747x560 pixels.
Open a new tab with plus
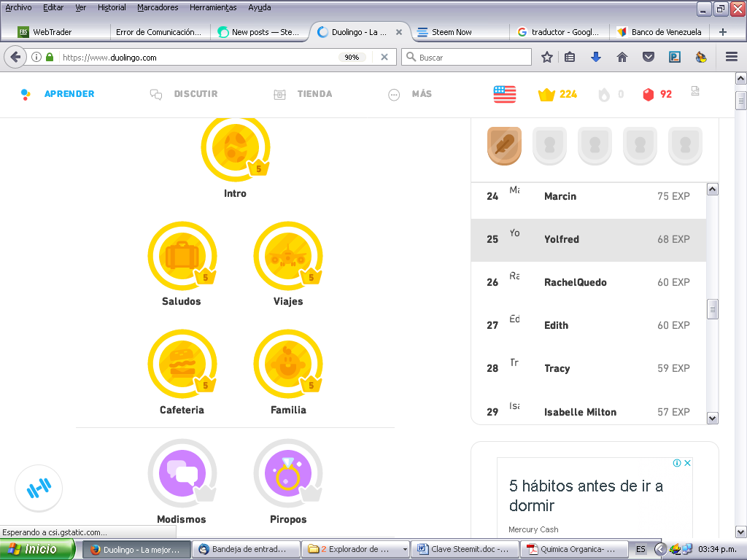click(x=723, y=32)
